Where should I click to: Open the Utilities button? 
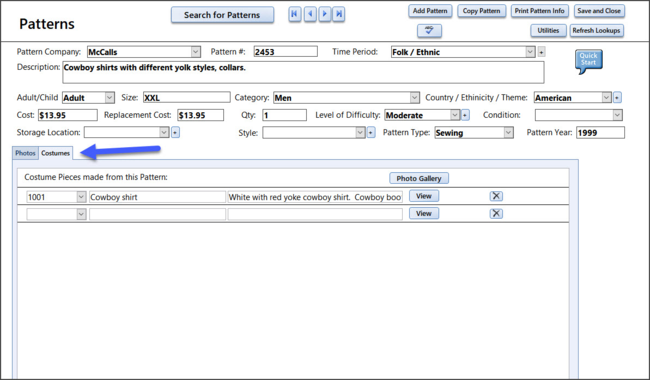pos(548,31)
